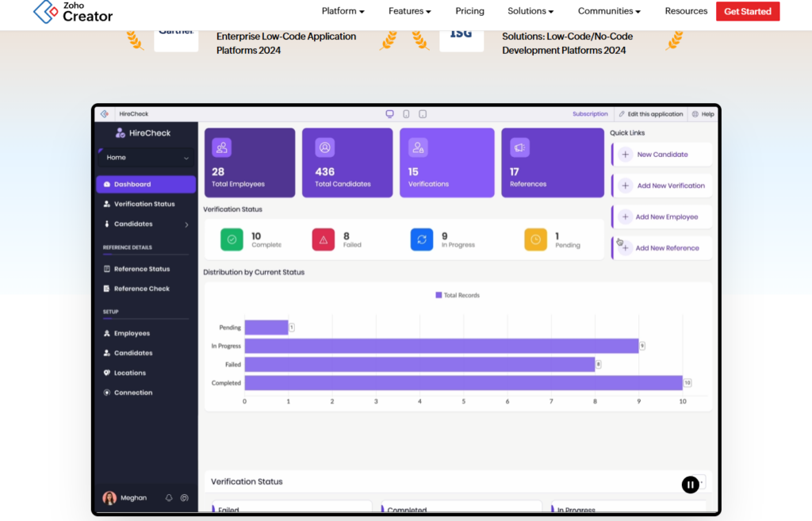
Task: Click the red Failed warning icon
Action: pos(324,239)
